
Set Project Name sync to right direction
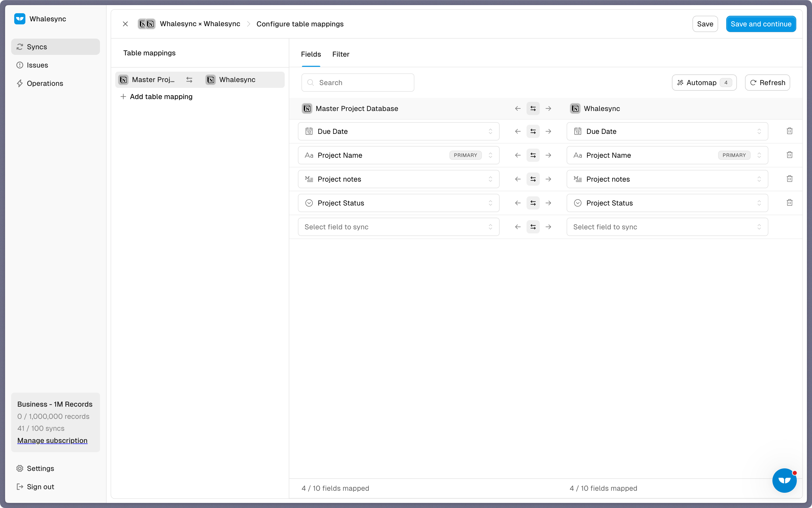click(548, 155)
